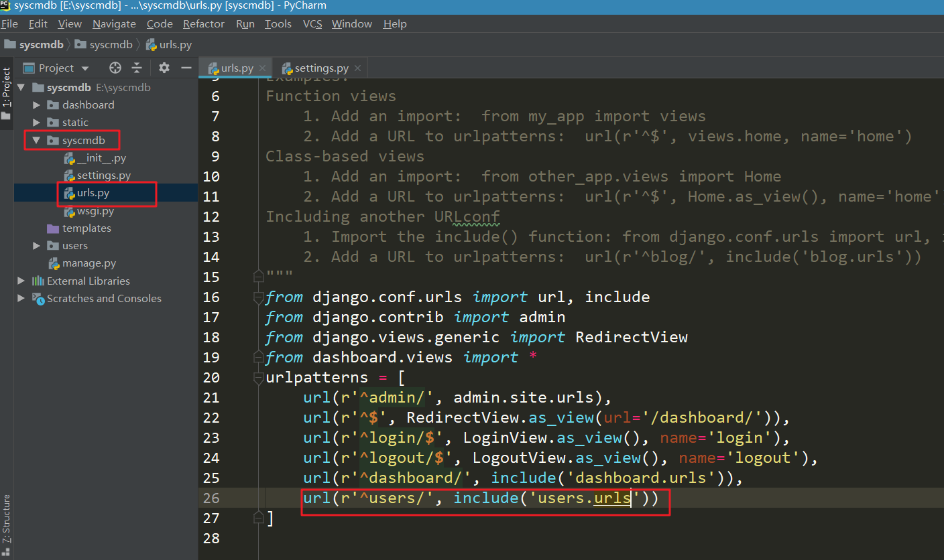Open the Project panel gear settings

tap(164, 68)
